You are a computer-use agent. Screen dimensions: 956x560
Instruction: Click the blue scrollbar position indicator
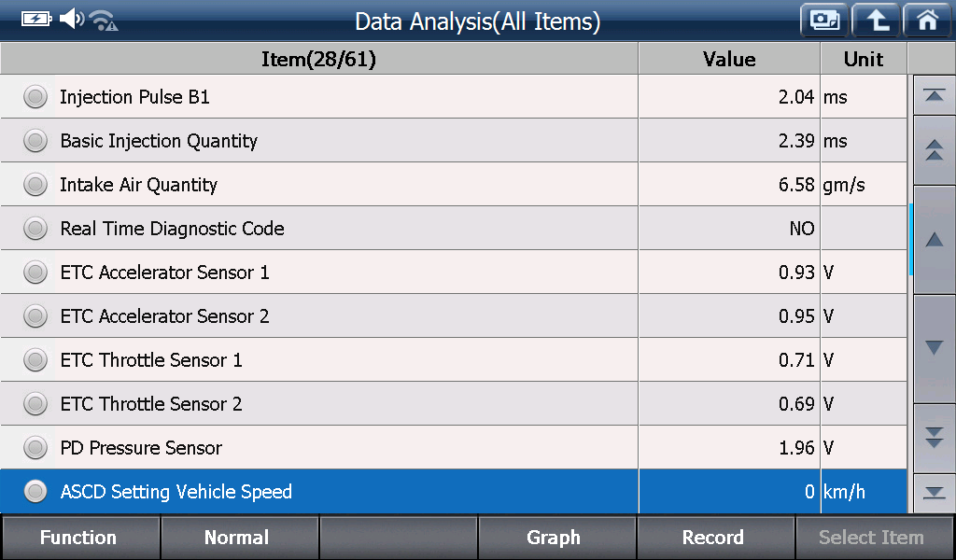point(910,240)
